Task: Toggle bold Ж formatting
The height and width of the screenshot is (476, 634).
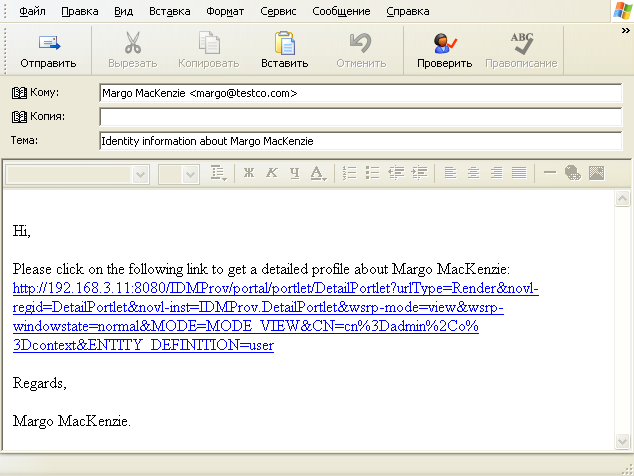Action: (x=249, y=173)
